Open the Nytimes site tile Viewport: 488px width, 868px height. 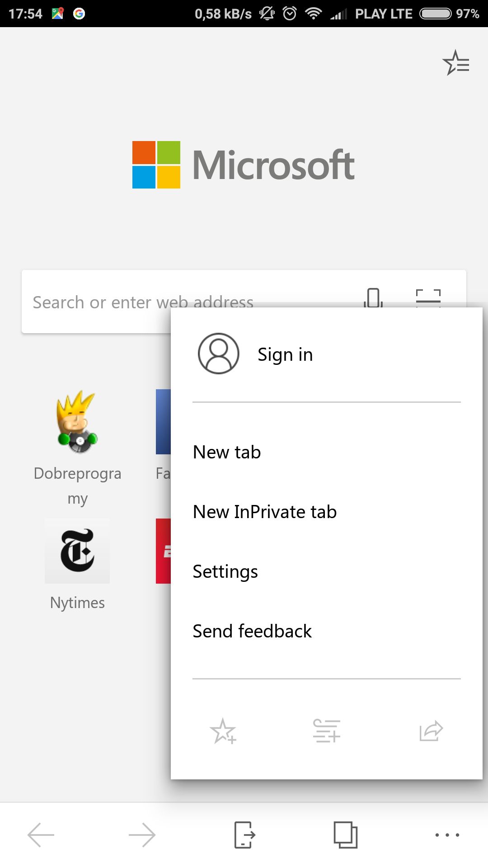[x=77, y=551]
